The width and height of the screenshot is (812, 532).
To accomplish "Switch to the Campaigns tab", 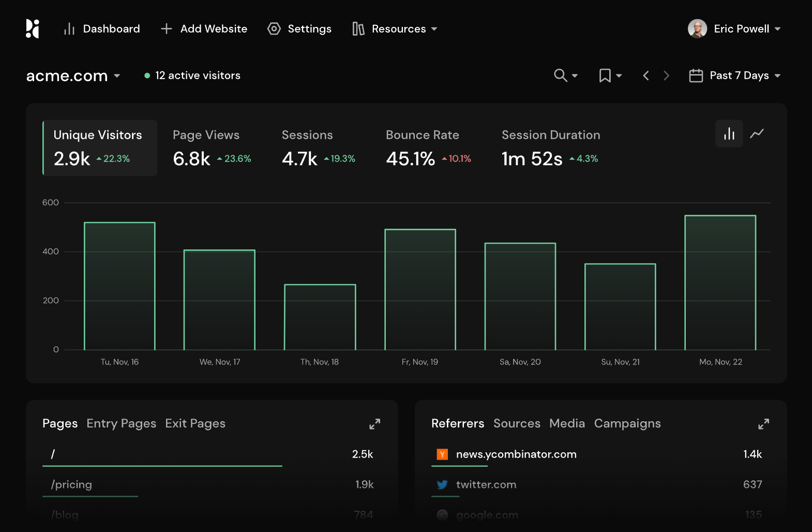I will (627, 424).
